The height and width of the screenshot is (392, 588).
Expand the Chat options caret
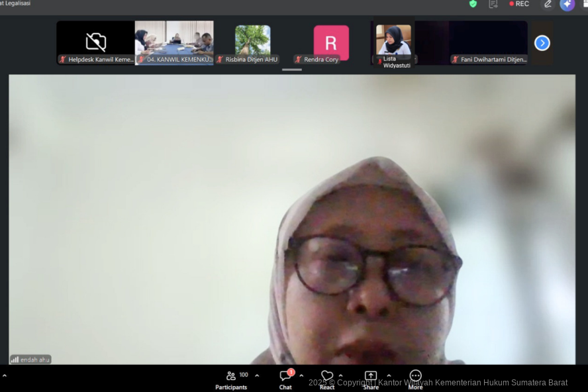coord(301,375)
